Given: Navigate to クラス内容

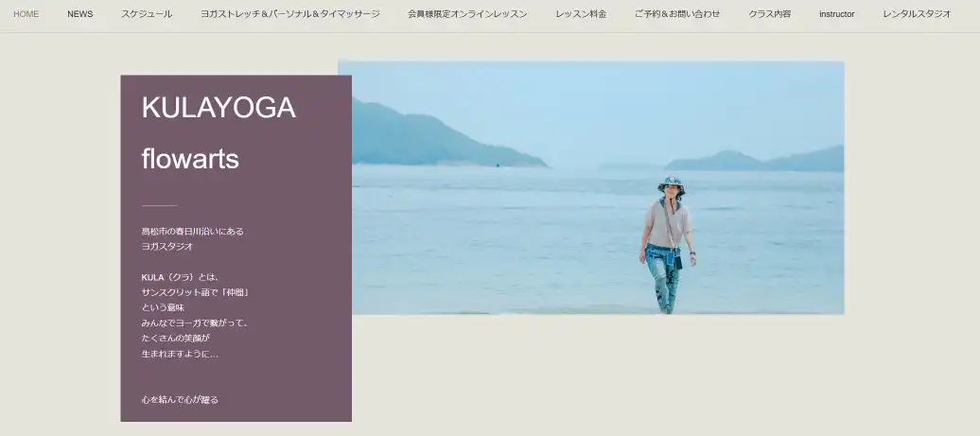Looking at the screenshot, I should click(769, 14).
